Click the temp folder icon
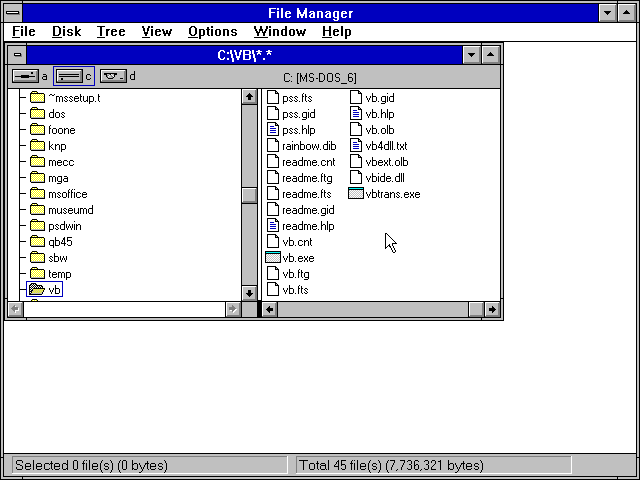 (x=38, y=274)
